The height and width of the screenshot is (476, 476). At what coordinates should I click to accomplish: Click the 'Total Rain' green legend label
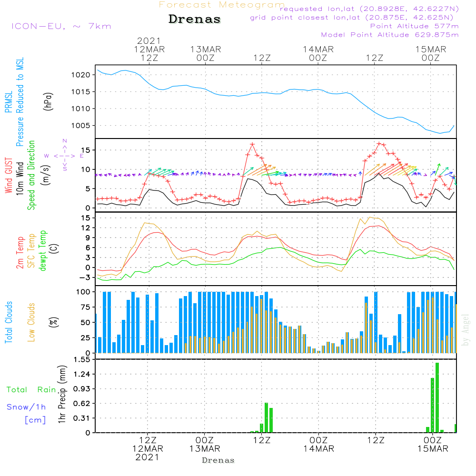click(31, 390)
